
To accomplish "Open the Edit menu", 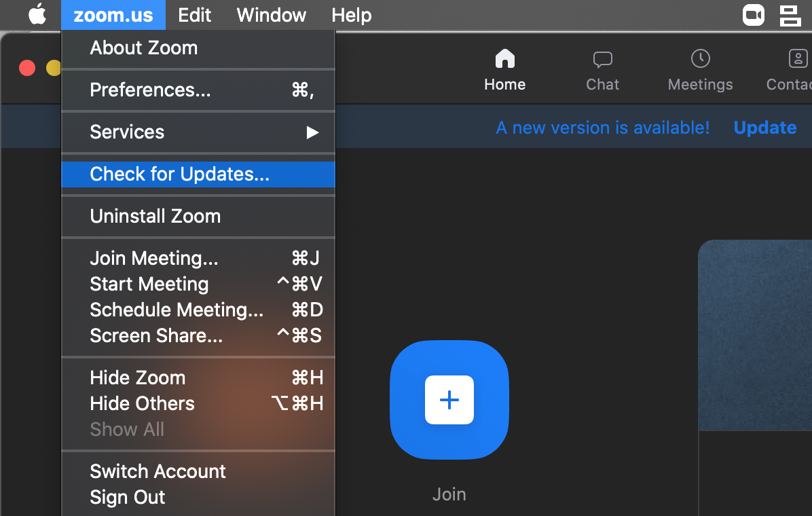I will 194,15.
